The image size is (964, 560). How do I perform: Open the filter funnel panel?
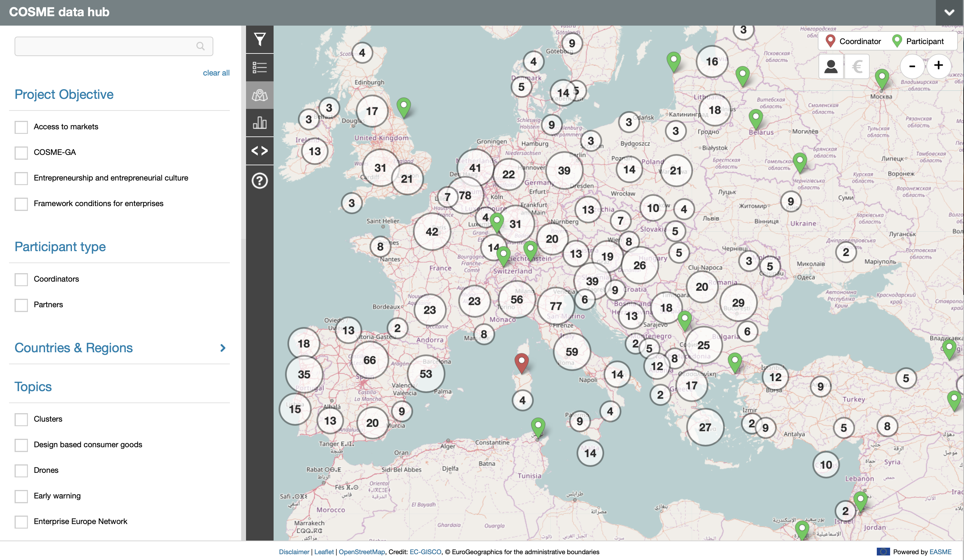[x=259, y=40]
